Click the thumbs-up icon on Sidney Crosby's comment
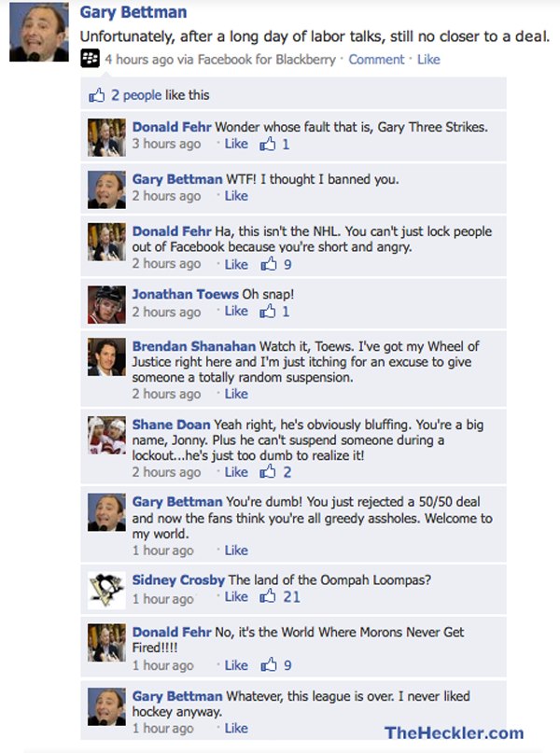Screen dimensions: 560x753 click(268, 596)
